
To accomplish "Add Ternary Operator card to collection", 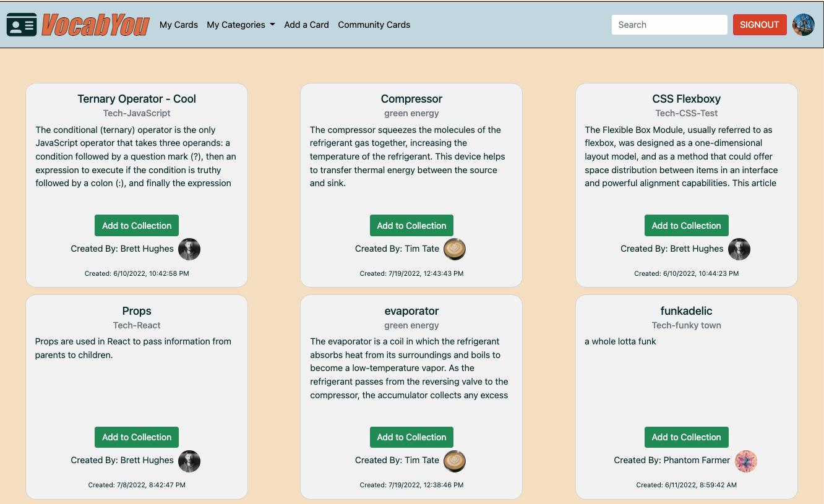I will click(x=137, y=226).
